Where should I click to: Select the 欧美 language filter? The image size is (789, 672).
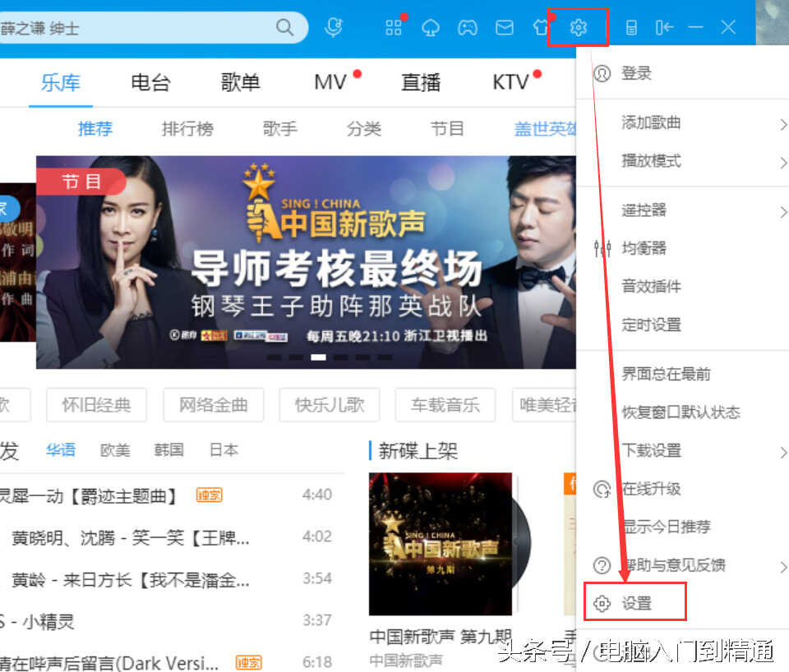click(115, 449)
